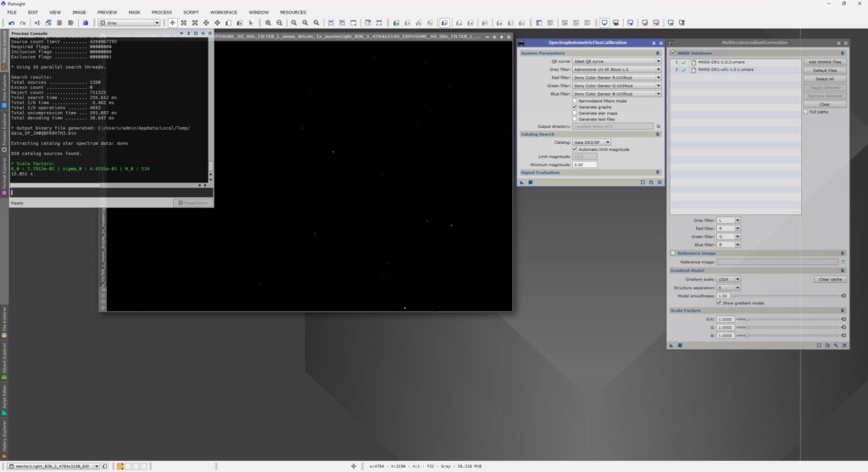
Task: Open the Gray display channel dropdown in toolbar
Action: coord(130,23)
